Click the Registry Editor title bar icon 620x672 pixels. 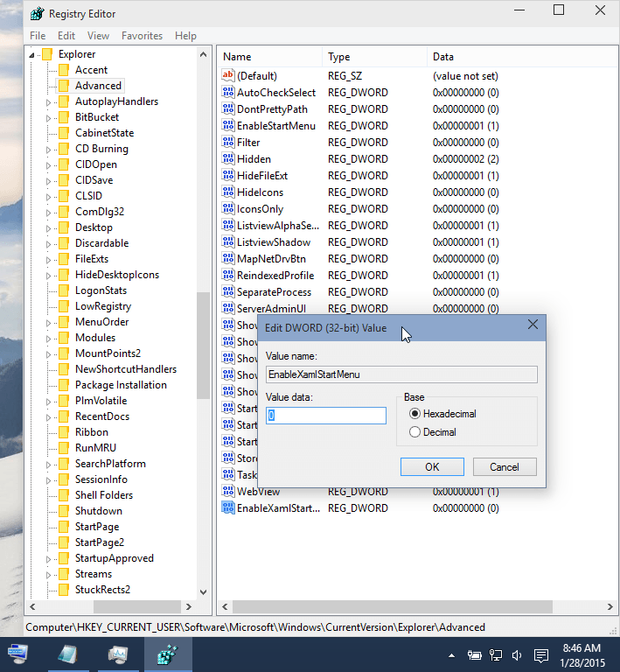[x=37, y=14]
